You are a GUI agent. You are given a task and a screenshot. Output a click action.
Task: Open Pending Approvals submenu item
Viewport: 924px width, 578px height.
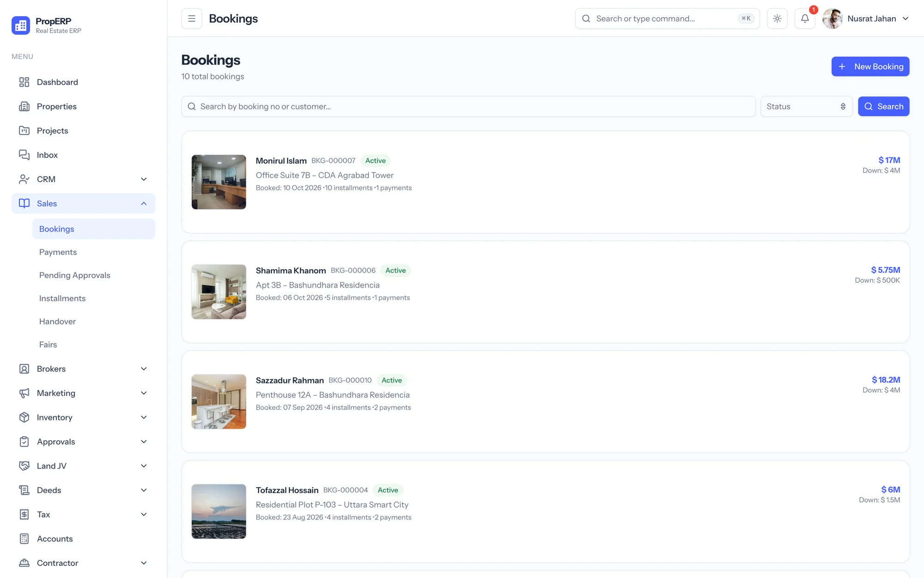94,275
